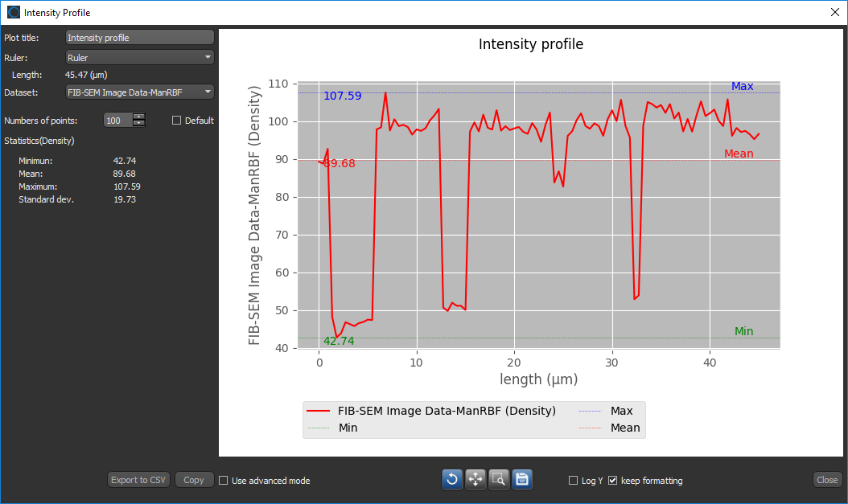Uncheck keep formatting
This screenshot has width=848, height=504.
(x=613, y=480)
